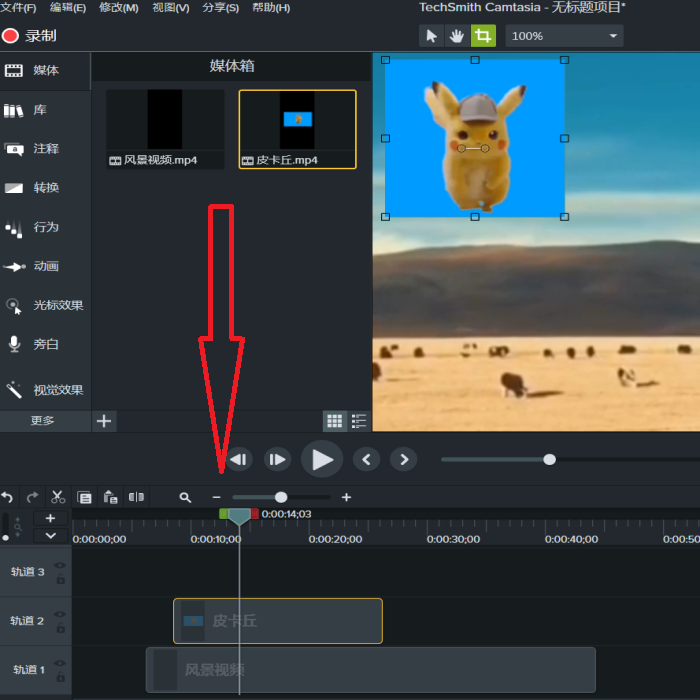Click the canvas top-left resize handle
This screenshot has height=700, width=700.
coord(385,60)
